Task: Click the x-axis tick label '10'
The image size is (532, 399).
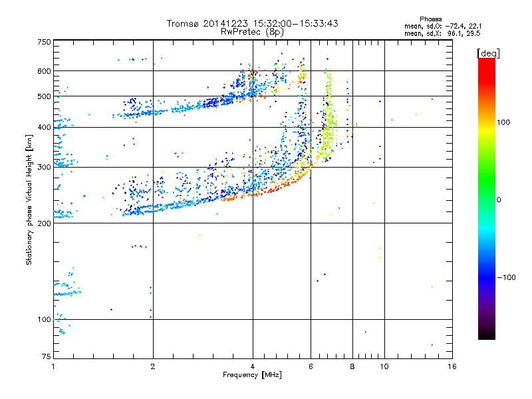Action: 384,366
